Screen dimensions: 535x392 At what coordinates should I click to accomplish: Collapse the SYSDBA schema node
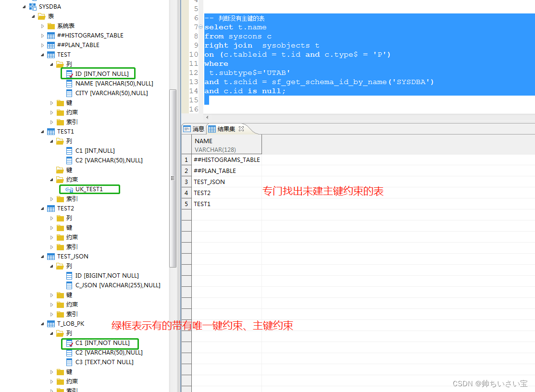click(24, 6)
